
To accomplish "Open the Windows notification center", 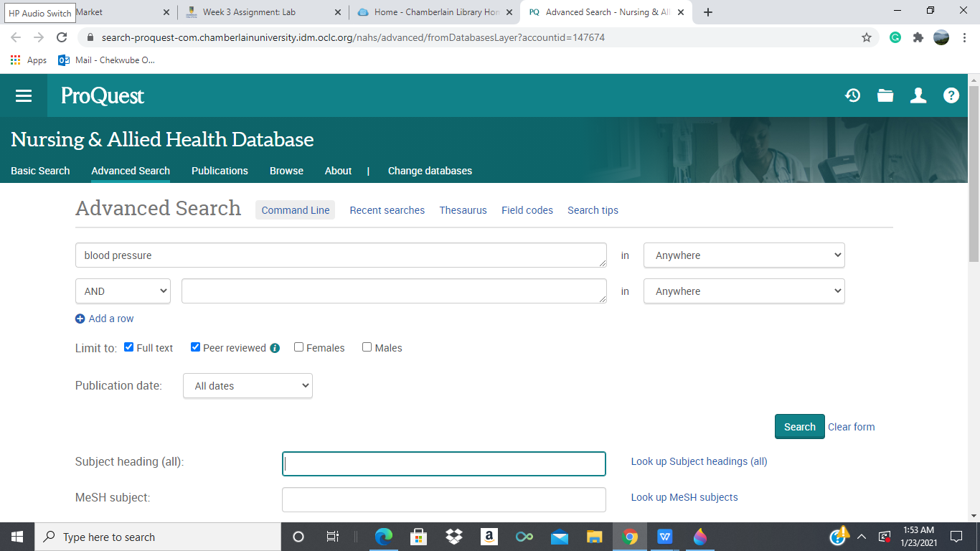I will 956,537.
